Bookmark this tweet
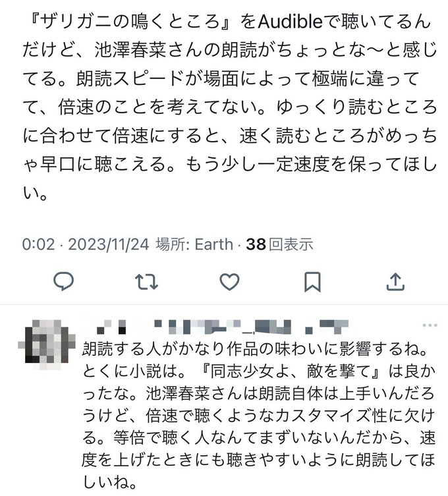 coord(312,281)
